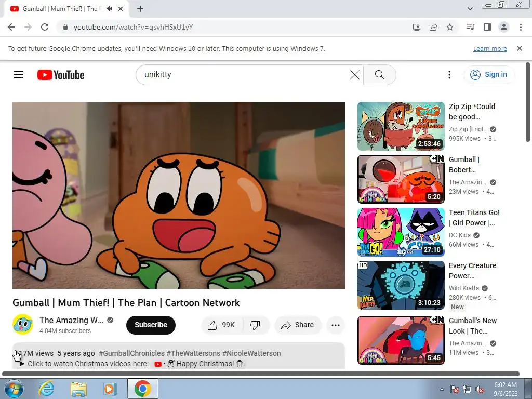Toggle the Chrome side panel
This screenshot has width=532, height=399.
487,27
